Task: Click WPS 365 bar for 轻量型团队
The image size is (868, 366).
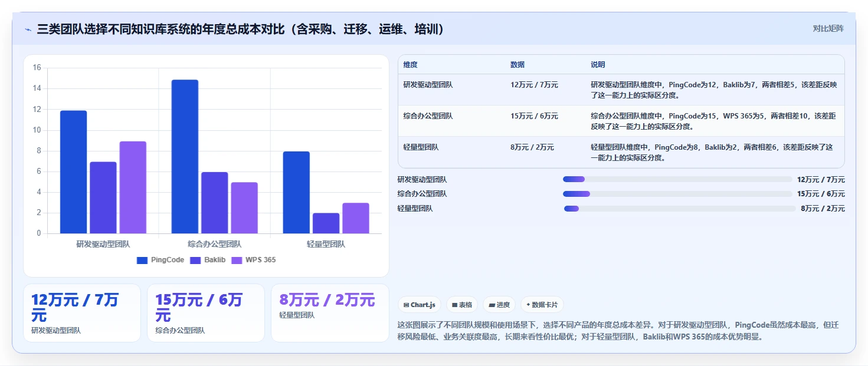Action: (x=356, y=218)
